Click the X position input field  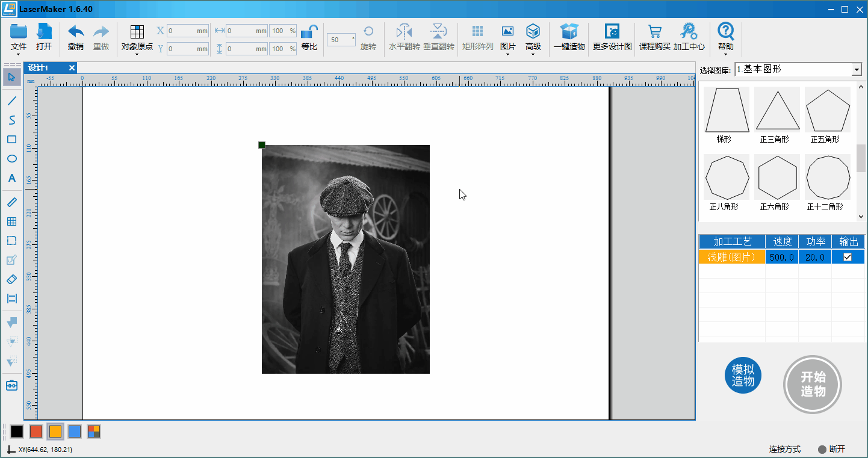click(x=188, y=31)
